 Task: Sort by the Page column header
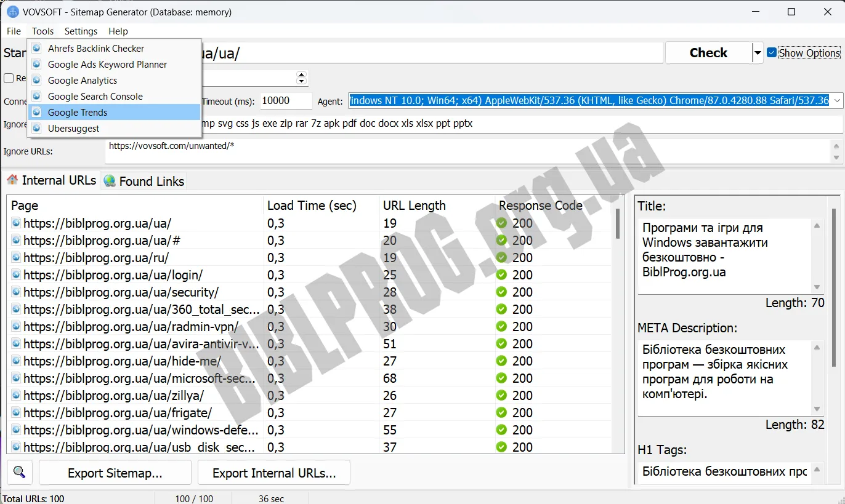[x=134, y=206]
